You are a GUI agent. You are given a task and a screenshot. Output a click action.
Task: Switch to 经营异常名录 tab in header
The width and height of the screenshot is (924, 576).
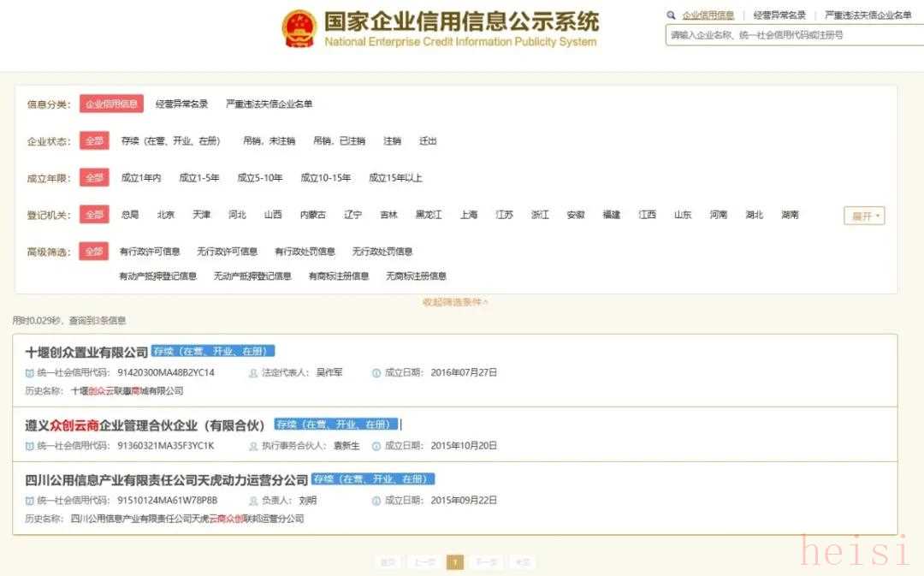coord(779,15)
